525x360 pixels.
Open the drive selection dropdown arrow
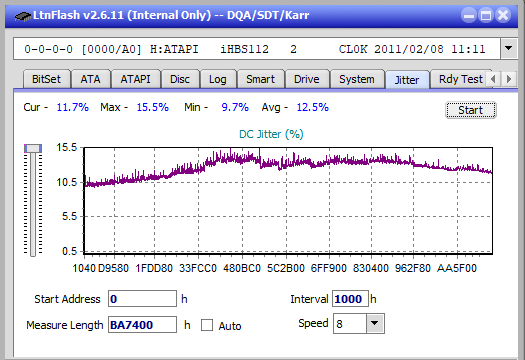coord(509,49)
